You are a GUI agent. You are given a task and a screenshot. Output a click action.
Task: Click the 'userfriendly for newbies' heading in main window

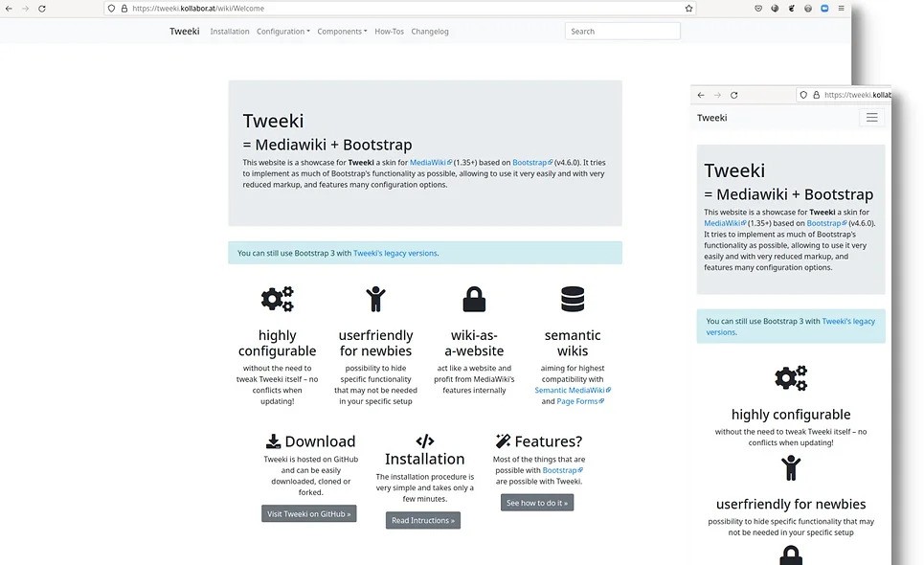[375, 343]
